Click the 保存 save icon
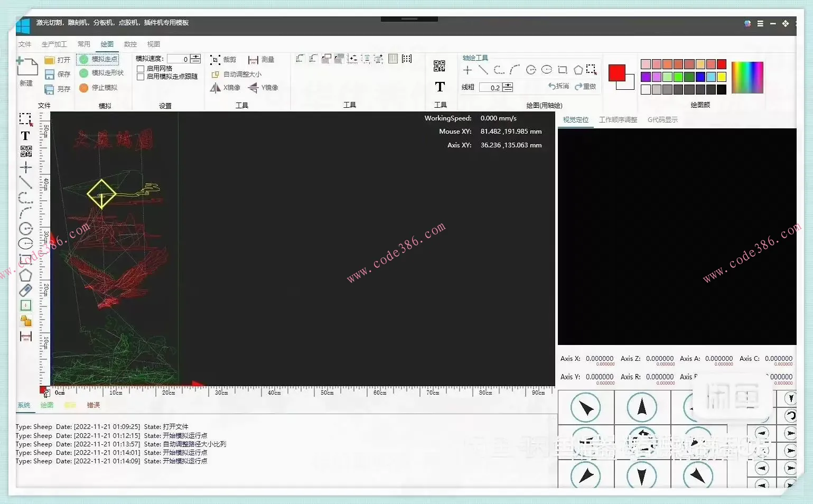 [x=50, y=74]
